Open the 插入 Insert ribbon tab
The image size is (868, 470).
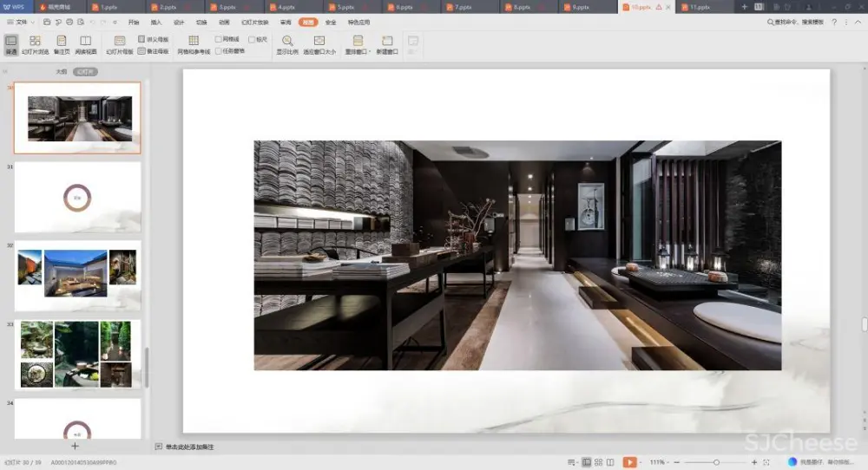click(x=156, y=22)
